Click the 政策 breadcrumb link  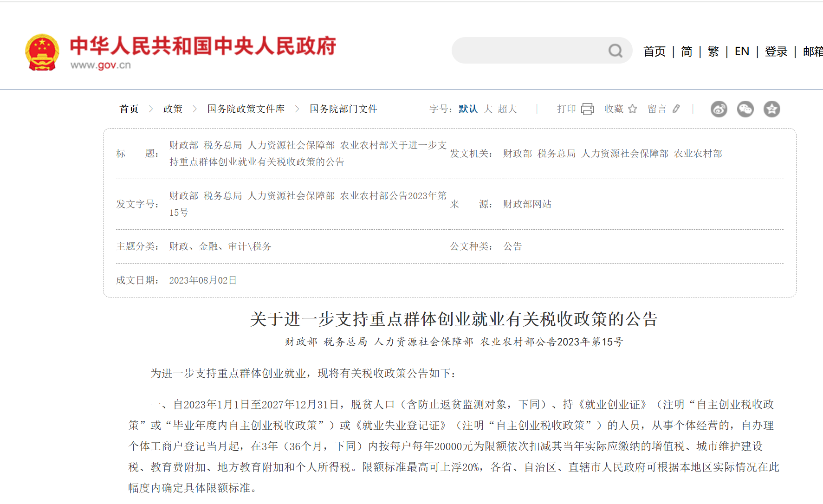(173, 109)
